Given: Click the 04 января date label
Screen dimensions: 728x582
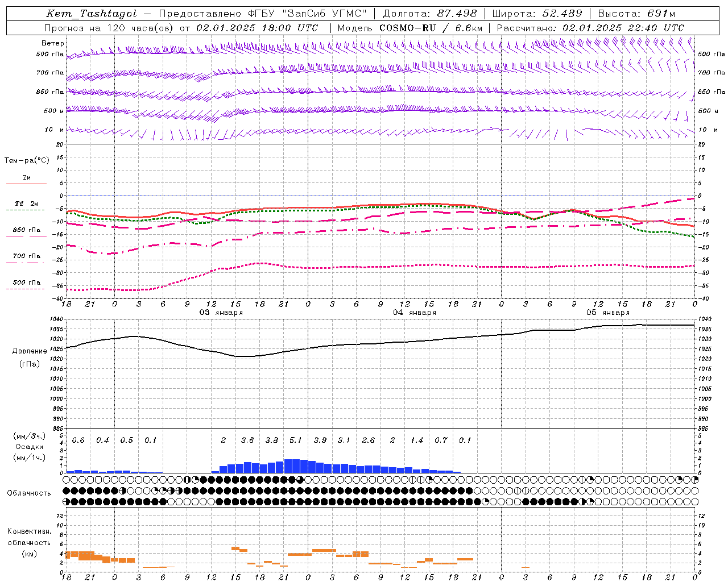Looking at the screenshot, I should [x=415, y=313].
